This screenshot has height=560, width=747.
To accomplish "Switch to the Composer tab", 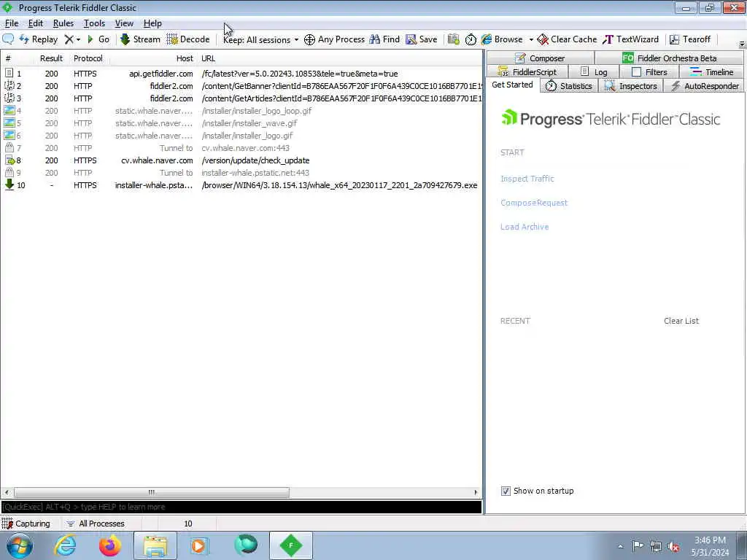I will click(x=540, y=58).
